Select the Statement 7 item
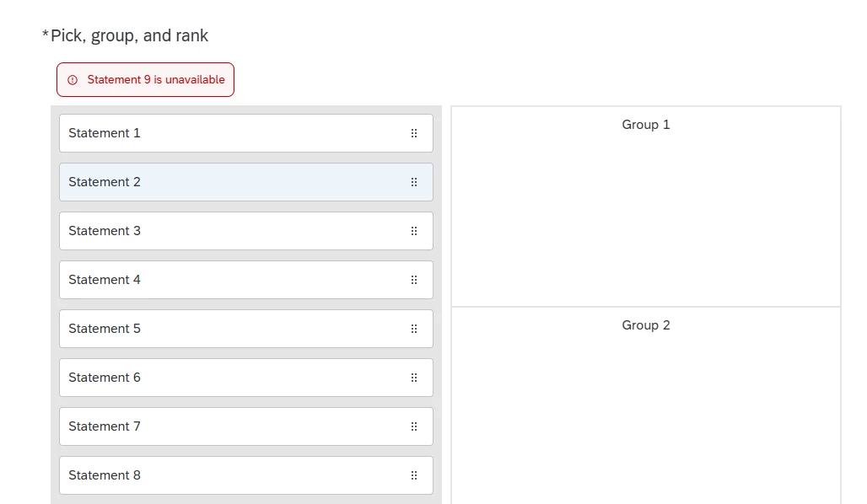This screenshot has width=867, height=504. pos(246,426)
